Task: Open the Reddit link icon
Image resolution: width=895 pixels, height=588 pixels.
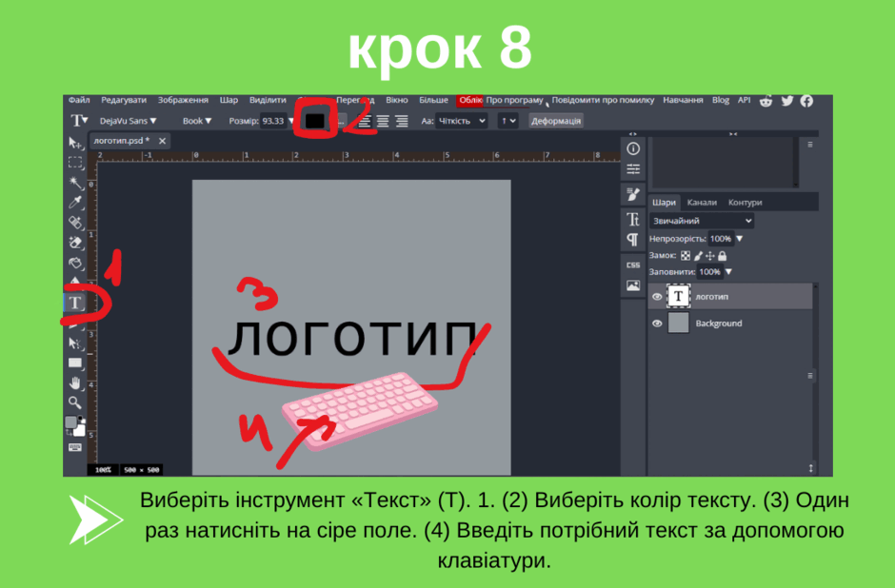Action: [x=766, y=101]
